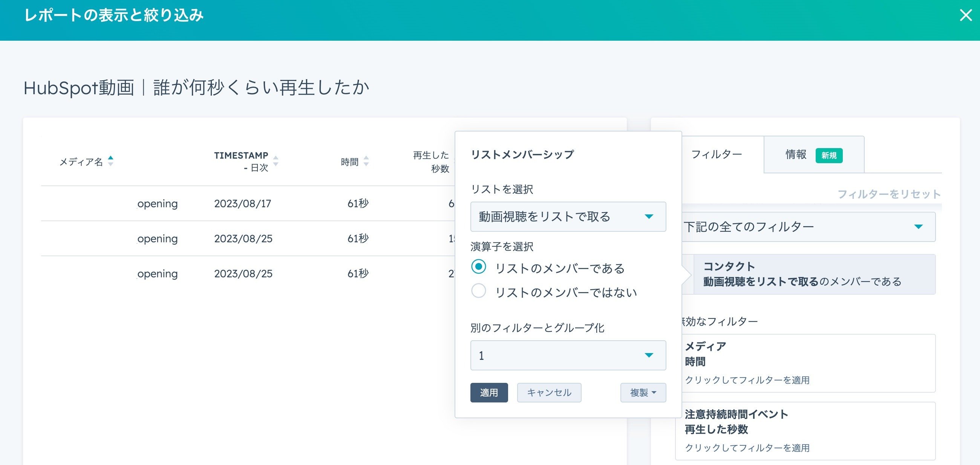Sort table by メディア名 sort arrows
Viewport: 980px width, 465px height.
click(110, 161)
